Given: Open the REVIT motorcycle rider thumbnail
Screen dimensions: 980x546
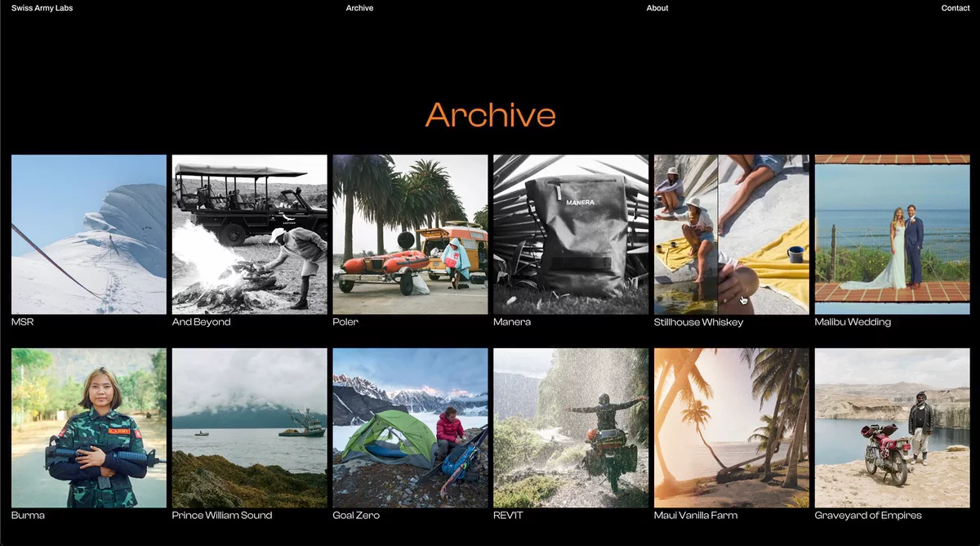Looking at the screenshot, I should pos(571,428).
